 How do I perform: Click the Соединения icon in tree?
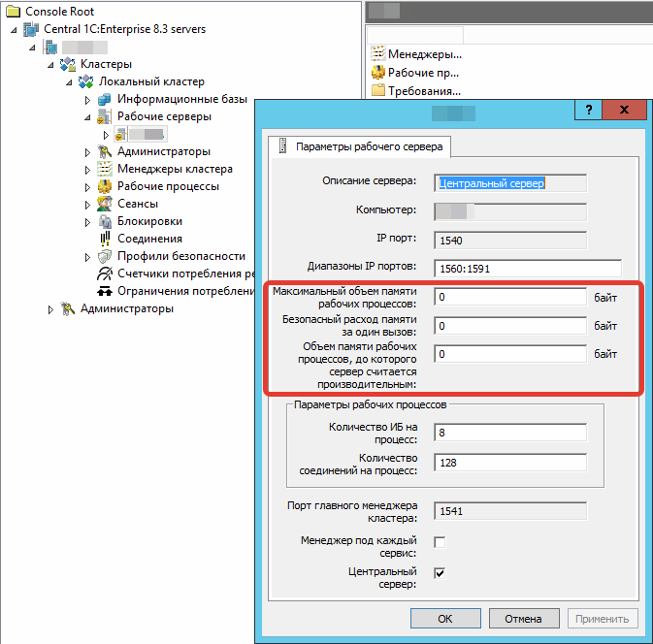(105, 239)
